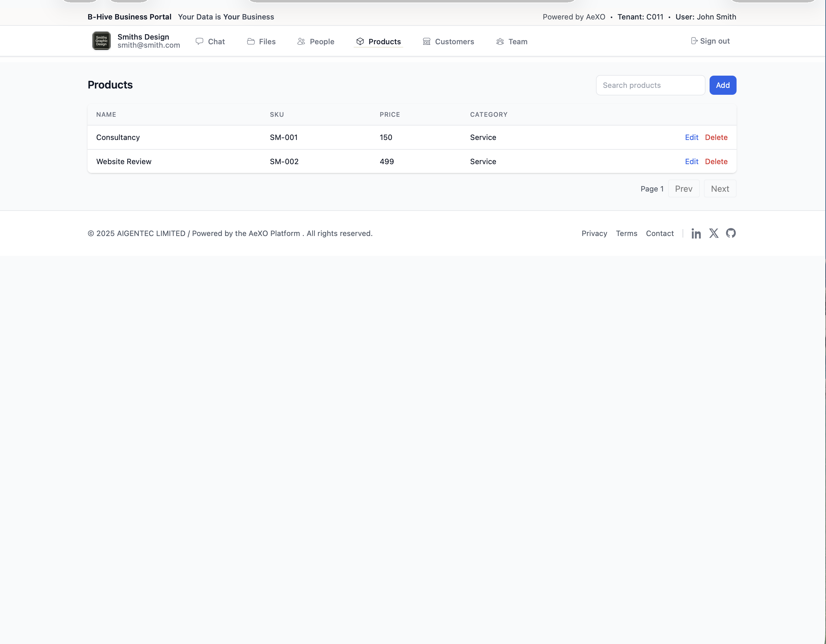This screenshot has height=644, width=826.
Task: Click the Smiths Design logo thumbnail
Action: [101, 41]
